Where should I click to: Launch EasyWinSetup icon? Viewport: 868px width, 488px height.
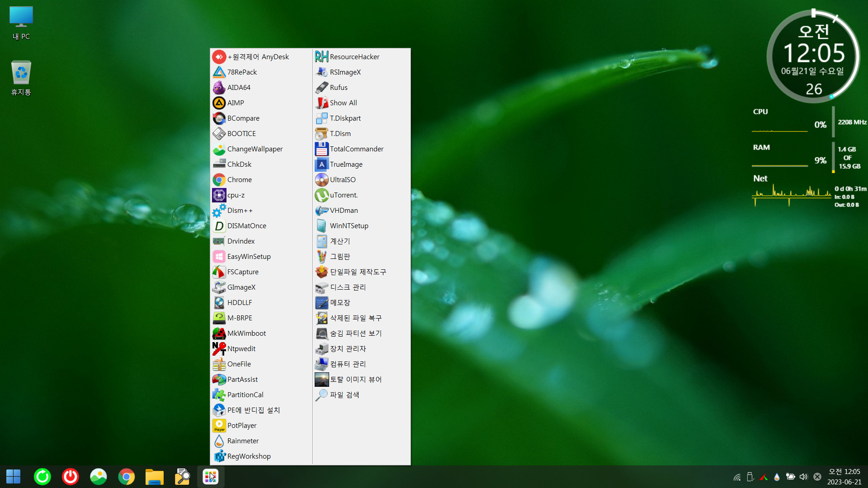[219, 257]
